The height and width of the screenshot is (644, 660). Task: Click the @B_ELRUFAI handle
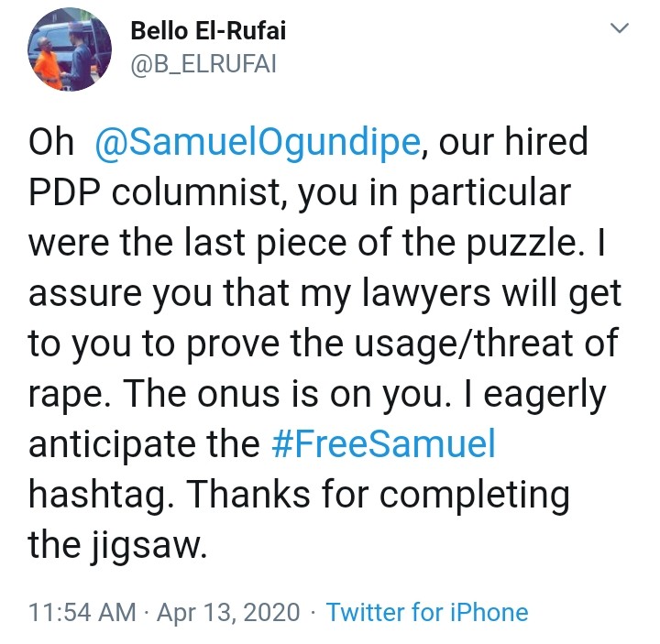click(197, 67)
